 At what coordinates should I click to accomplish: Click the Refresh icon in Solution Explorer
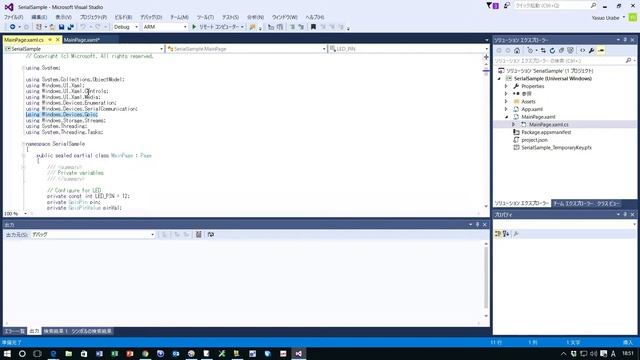tap(552, 51)
